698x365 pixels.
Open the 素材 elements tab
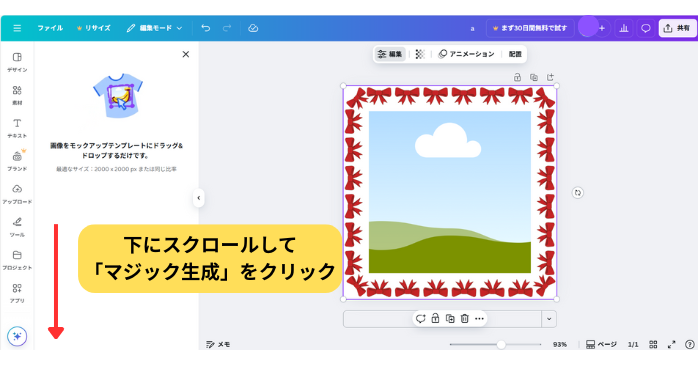(17, 95)
